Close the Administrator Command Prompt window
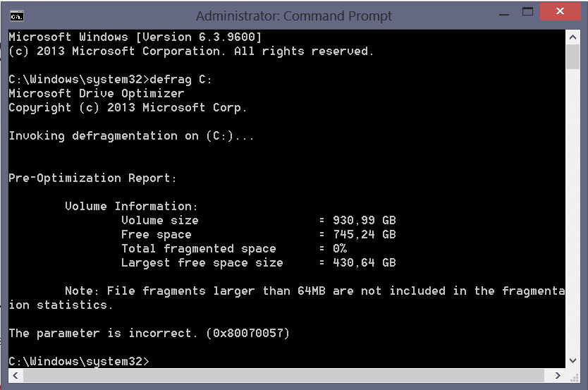The image size is (588, 390). coord(560,11)
